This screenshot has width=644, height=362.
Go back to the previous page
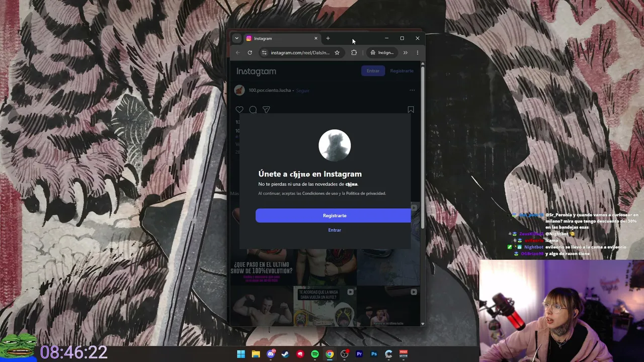[238, 52]
